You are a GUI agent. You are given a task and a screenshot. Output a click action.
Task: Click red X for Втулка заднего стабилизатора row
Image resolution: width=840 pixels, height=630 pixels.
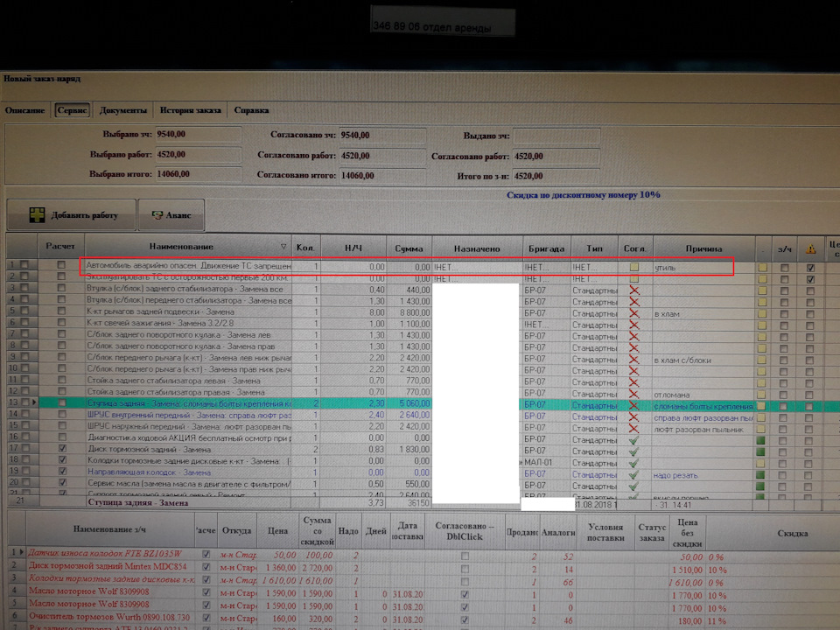click(x=634, y=290)
